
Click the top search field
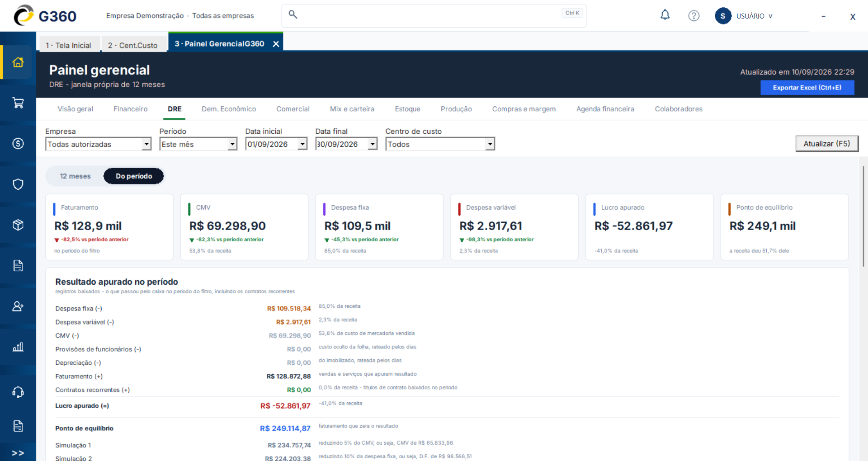[x=434, y=16]
